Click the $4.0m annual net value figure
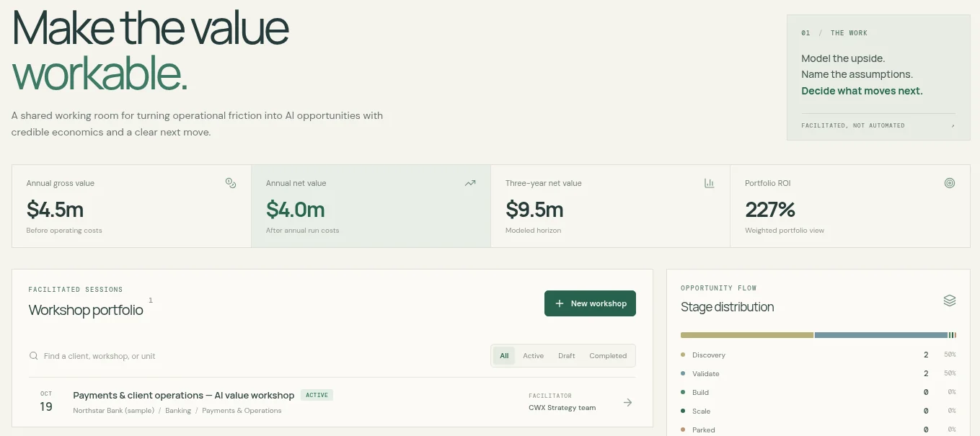Viewport: 980px width, 436px height. point(296,210)
